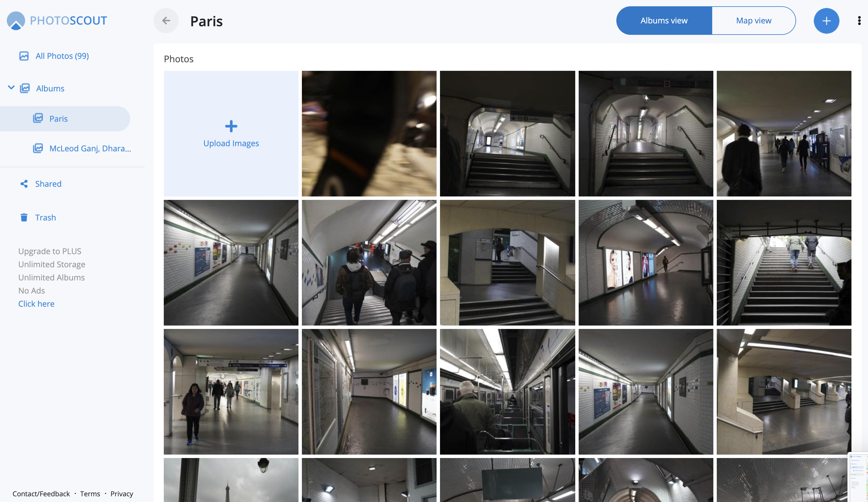Click the plus icon to add new content
This screenshot has width=868, height=502.
826,20
